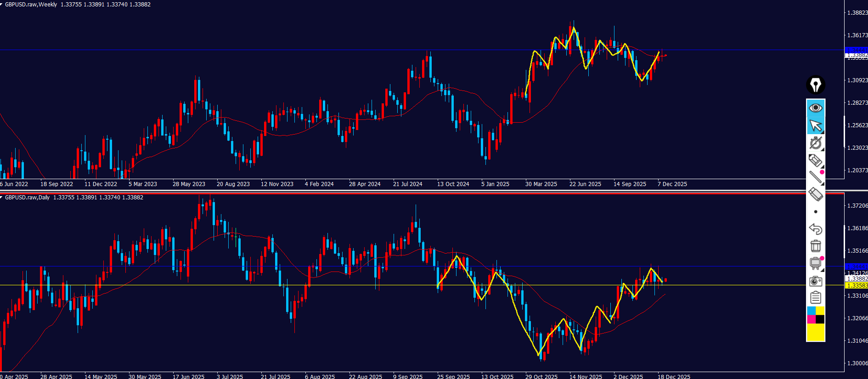Click the trash can to clear drawings
The width and height of the screenshot is (868, 379).
[x=816, y=246]
